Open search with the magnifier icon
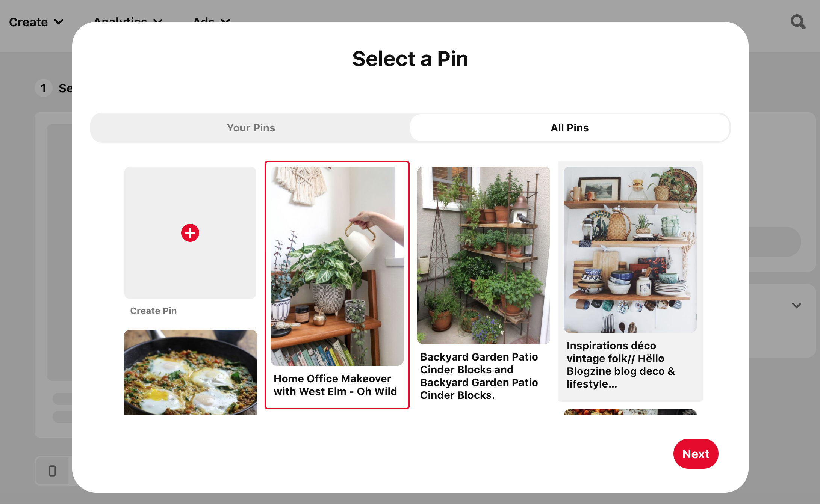820x504 pixels. click(798, 22)
